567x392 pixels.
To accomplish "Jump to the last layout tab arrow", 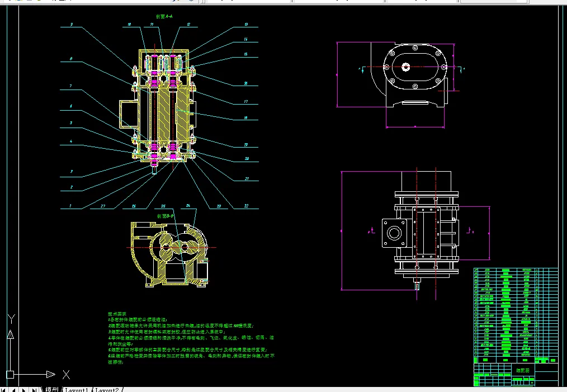I will click(x=34, y=390).
